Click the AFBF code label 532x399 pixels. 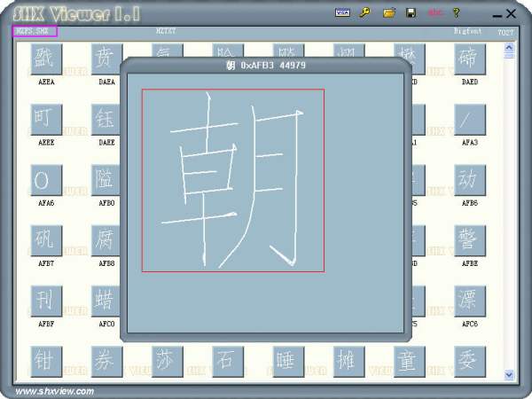point(46,324)
